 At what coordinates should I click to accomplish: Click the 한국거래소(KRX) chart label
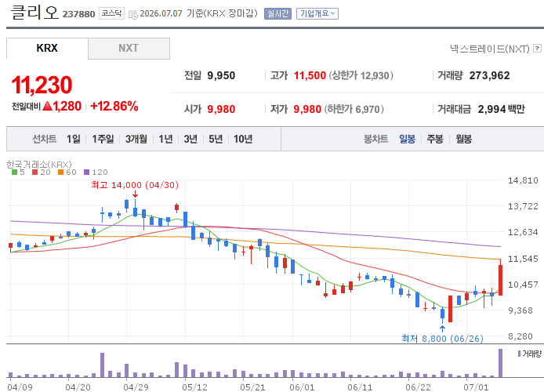click(x=39, y=164)
